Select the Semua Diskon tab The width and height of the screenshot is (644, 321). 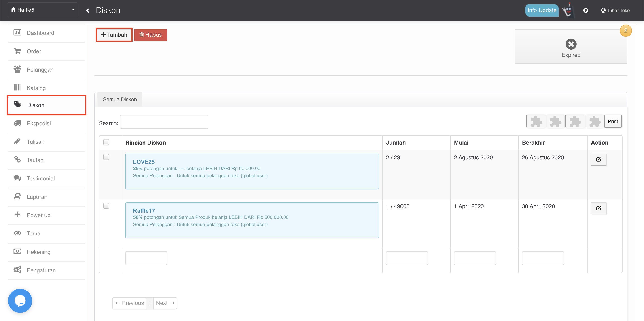point(120,99)
